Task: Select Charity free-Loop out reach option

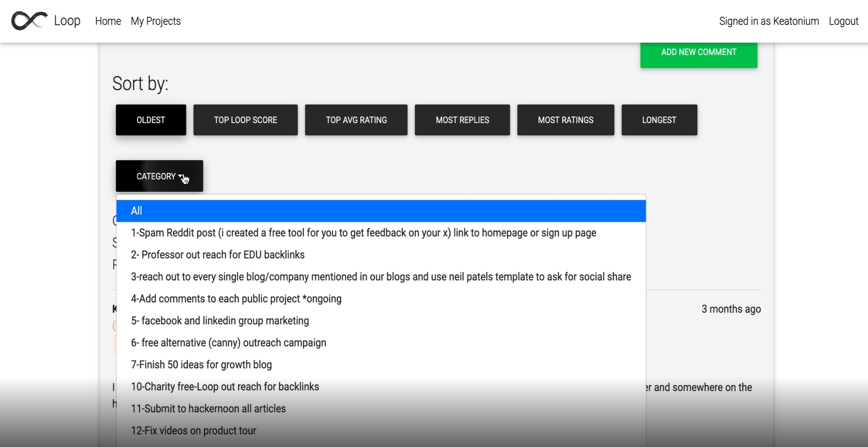Action: click(x=381, y=387)
